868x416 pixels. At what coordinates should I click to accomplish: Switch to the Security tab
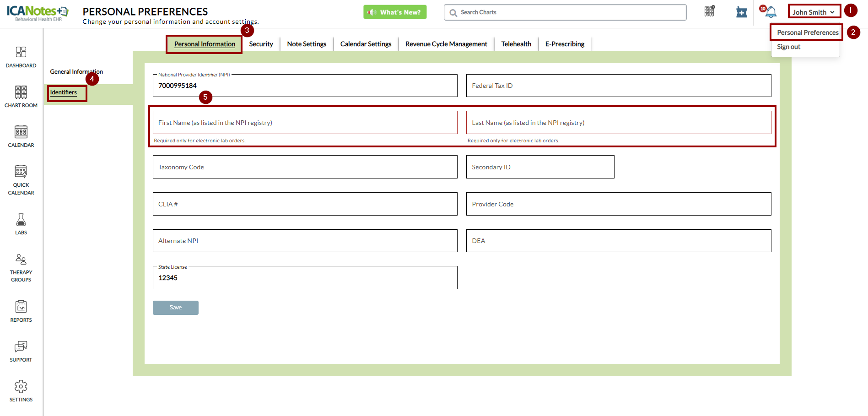261,44
